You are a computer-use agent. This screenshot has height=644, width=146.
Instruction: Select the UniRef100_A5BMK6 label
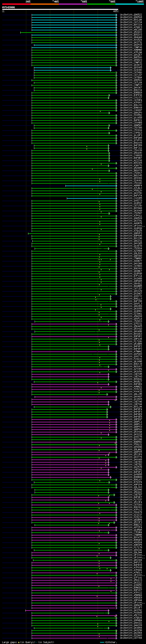point(131,595)
